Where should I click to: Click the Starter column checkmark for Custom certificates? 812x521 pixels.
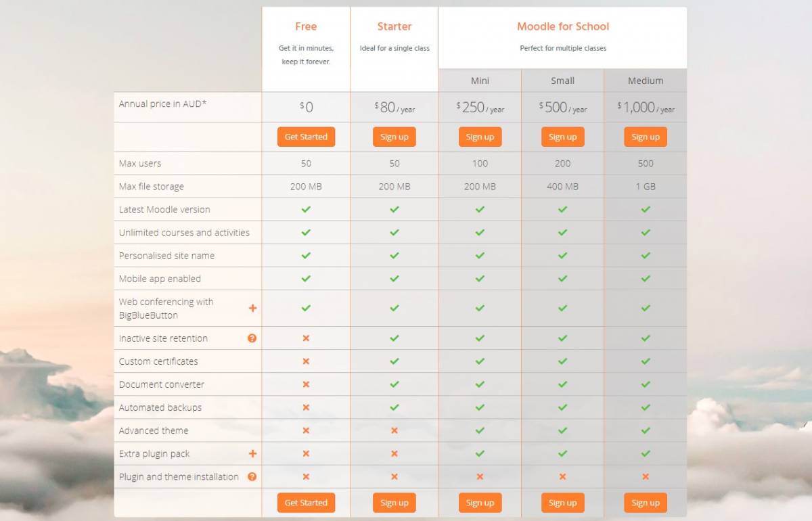click(394, 361)
